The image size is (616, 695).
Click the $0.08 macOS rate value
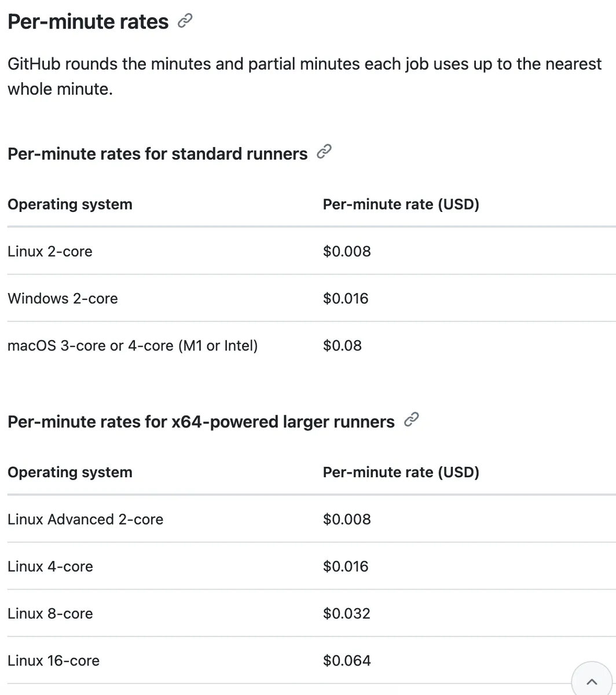[342, 346]
